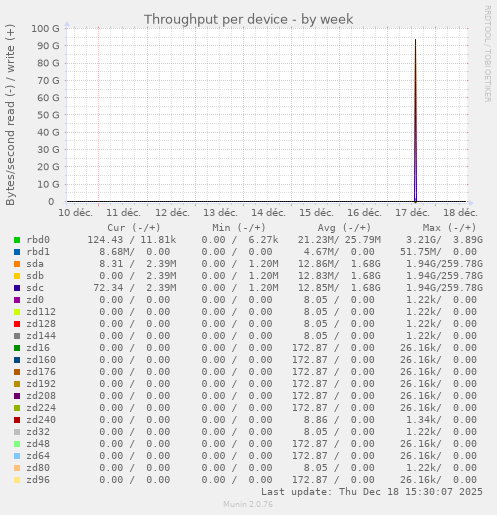Click the 'Cur (-/+)' column header
This screenshot has width=497, height=515.
(134, 228)
